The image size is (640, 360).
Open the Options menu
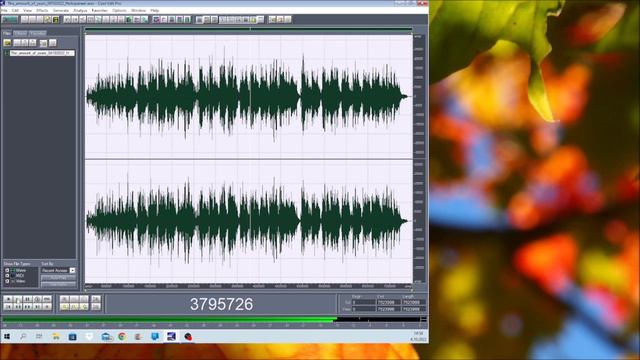coord(119,10)
